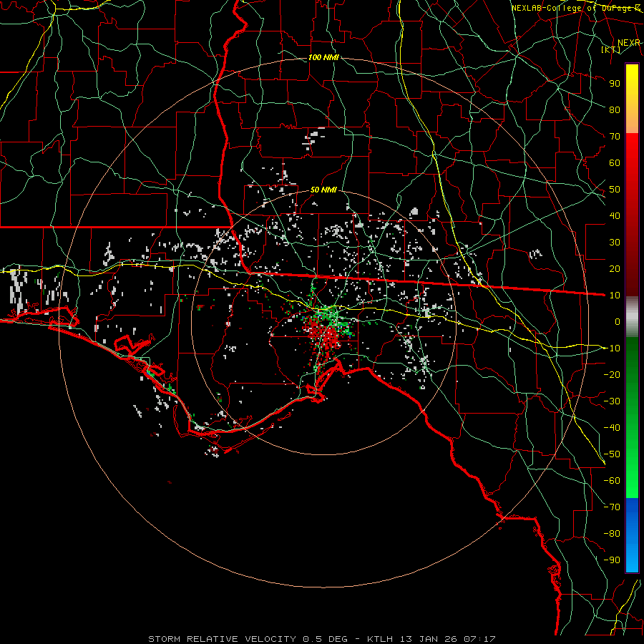This screenshot has width=644, height=644.
Task: Click the 50 NMI range ring label
Action: coord(323,190)
